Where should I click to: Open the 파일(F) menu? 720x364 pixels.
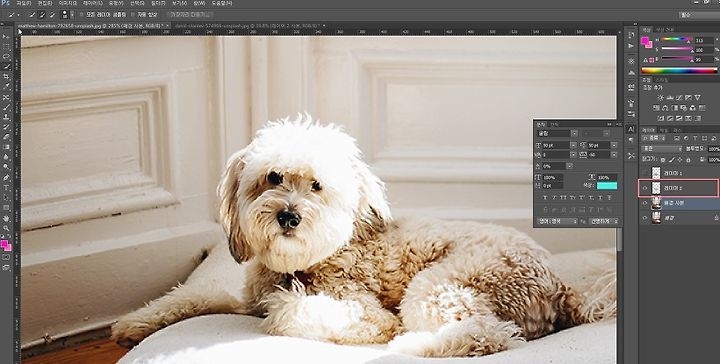click(24, 3)
